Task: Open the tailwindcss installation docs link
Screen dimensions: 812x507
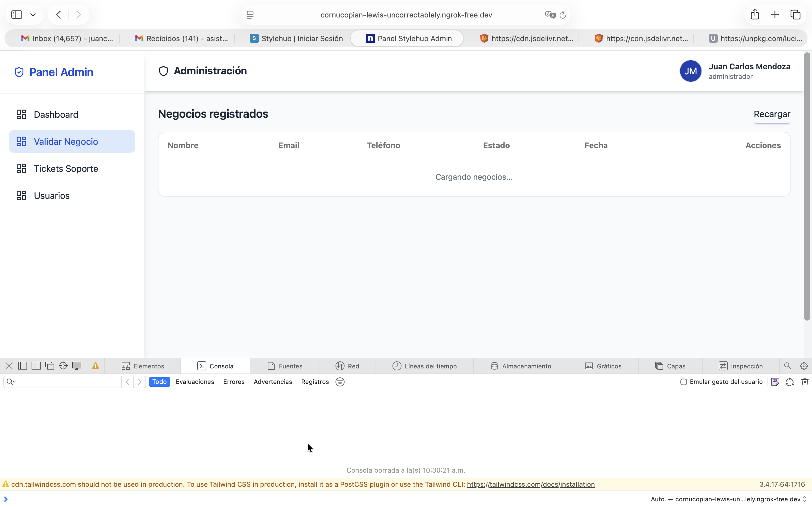Action: 531,484
